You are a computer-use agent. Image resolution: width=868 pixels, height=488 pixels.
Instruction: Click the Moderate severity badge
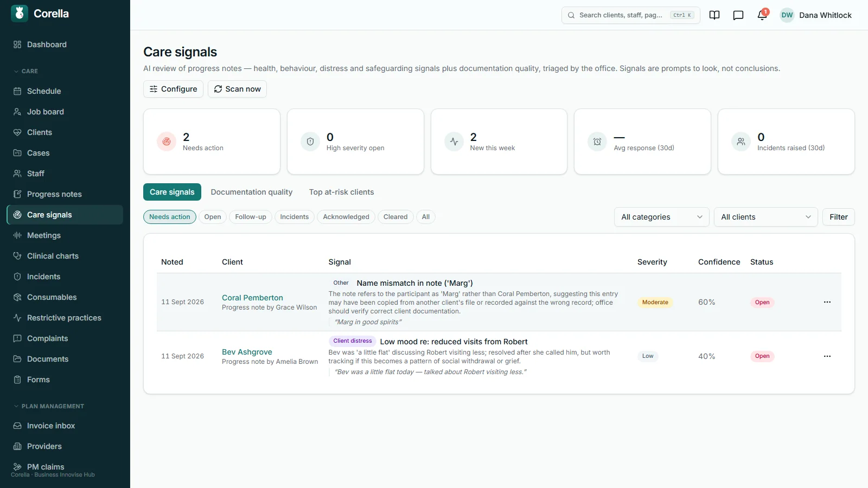click(655, 302)
